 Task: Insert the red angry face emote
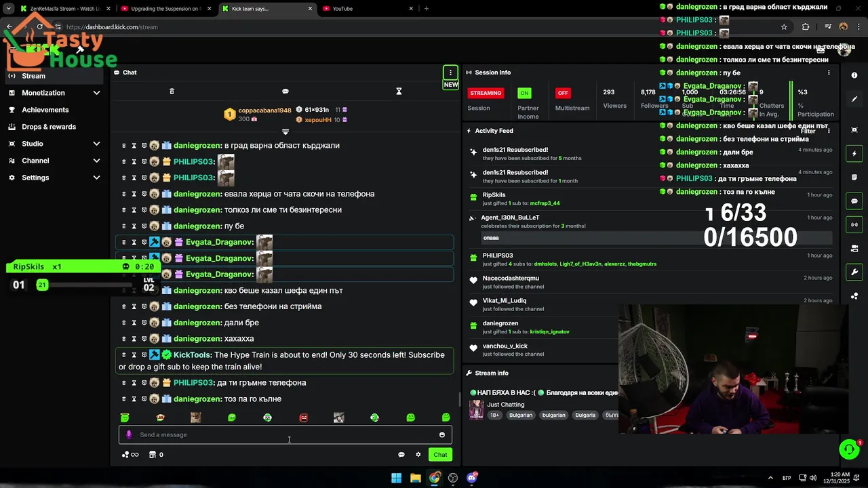click(303, 418)
